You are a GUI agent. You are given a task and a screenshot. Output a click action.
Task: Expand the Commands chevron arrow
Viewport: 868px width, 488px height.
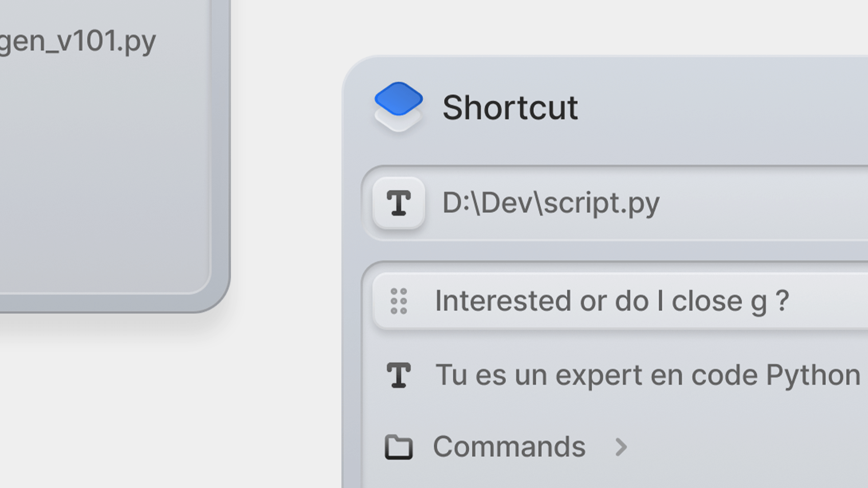point(621,447)
